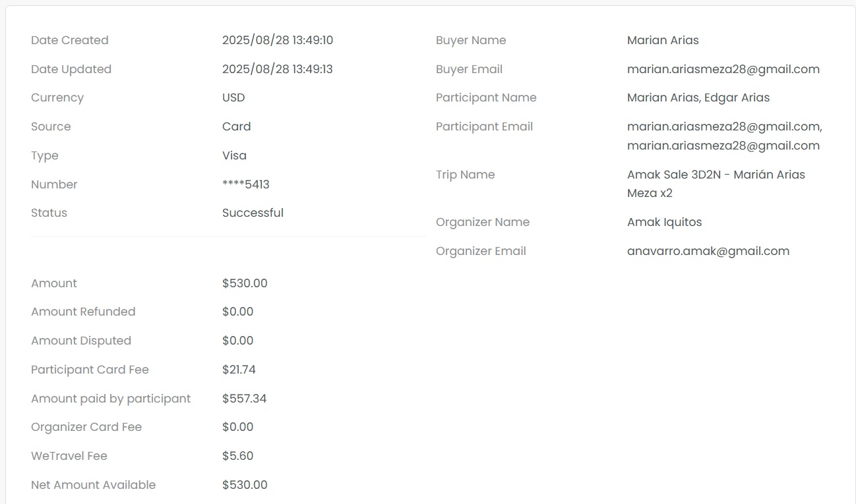
Task: Click the participant names Marian Arias, Edgar Arias
Action: click(x=698, y=98)
